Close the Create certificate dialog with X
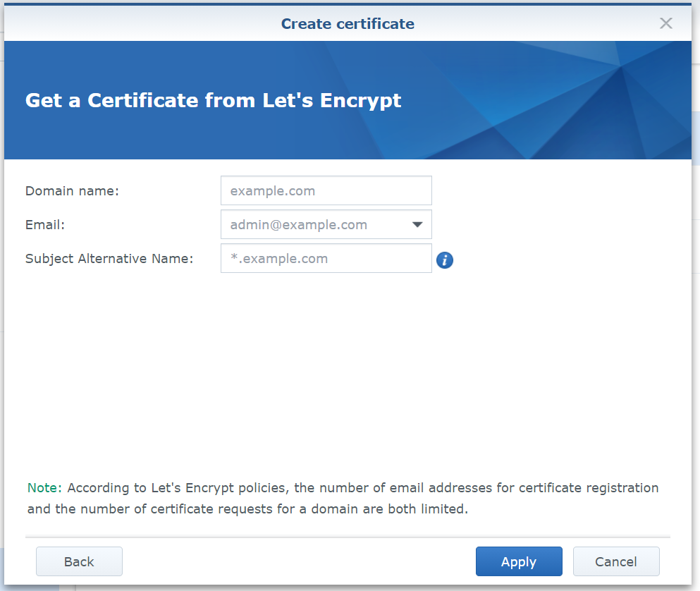Screen dimensions: 700x591 pos(665,23)
